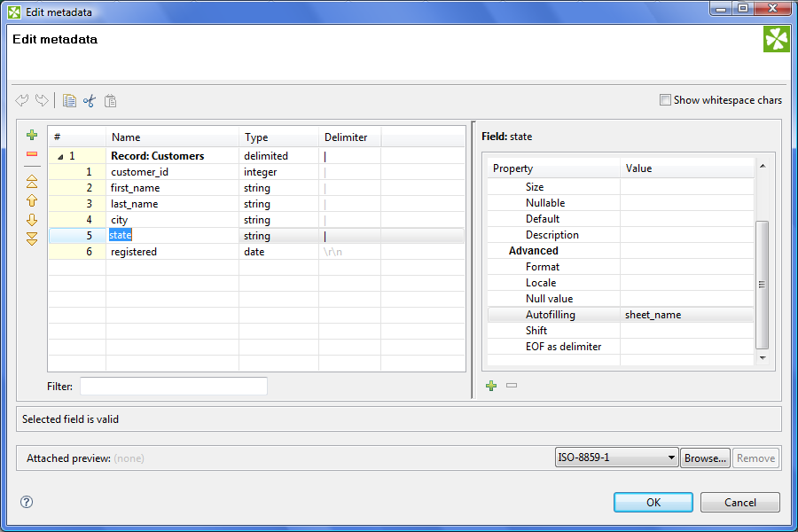This screenshot has width=798, height=532.
Task: Move field to top with double-up arrow
Action: pos(32,181)
